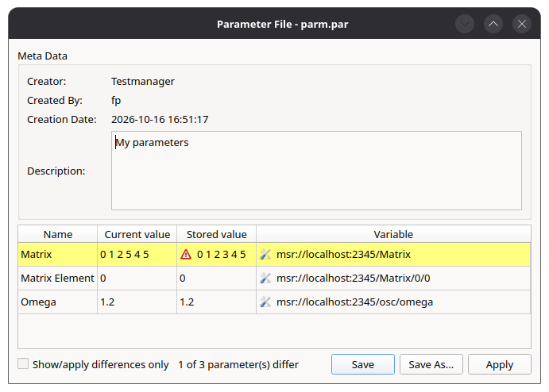Click inside the Description text box
The image size is (549, 392).
point(316,171)
